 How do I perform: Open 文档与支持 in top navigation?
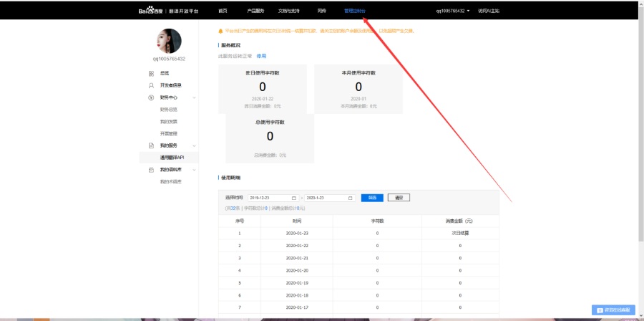coord(289,11)
